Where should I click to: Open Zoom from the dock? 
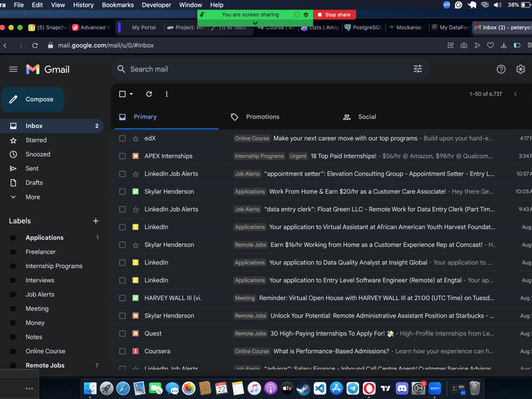tap(435, 388)
